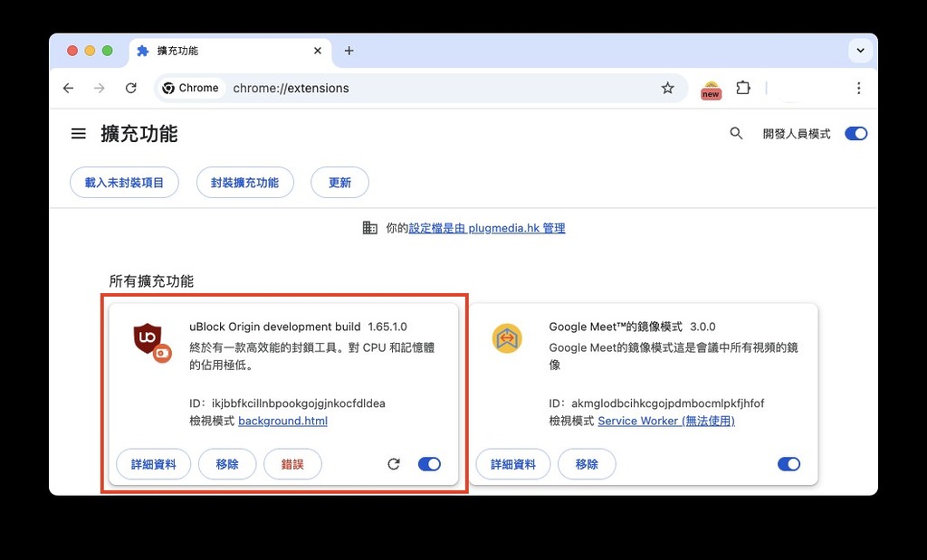Open the plugmedia.hk managed profile link
The image size is (927, 560).
[x=486, y=228]
